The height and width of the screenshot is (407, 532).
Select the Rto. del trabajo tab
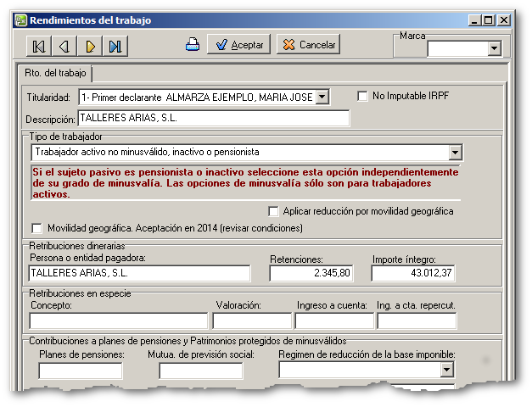click(x=56, y=74)
